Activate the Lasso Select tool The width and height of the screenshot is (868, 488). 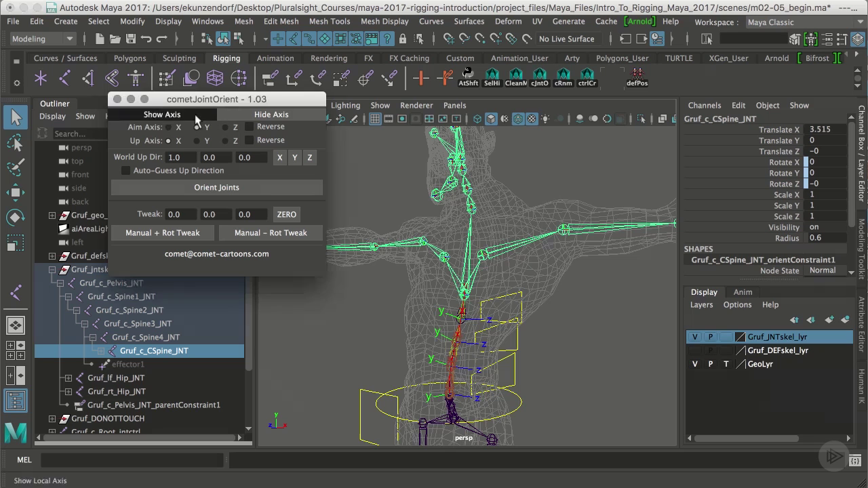[x=16, y=143]
